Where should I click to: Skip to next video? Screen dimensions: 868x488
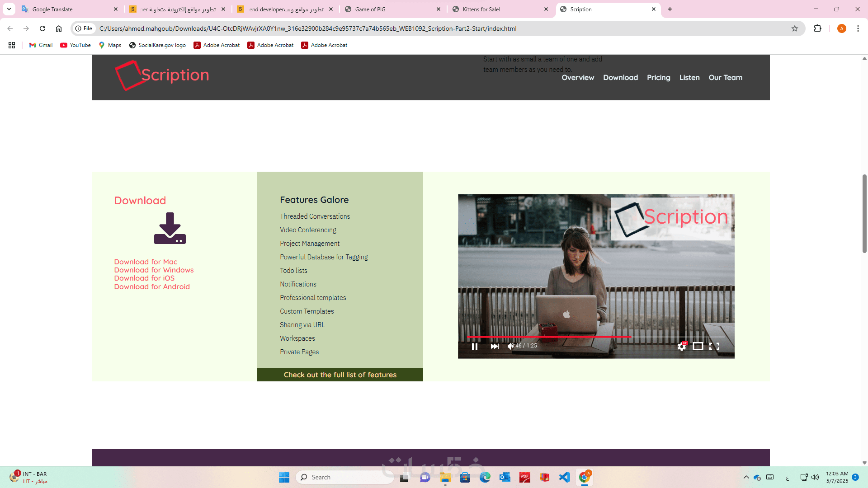[x=495, y=347]
